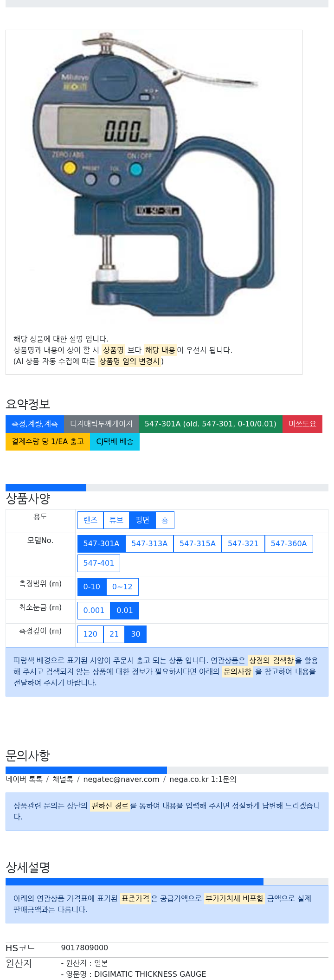The height and width of the screenshot is (980, 334).
Task: Select measuring range 0~12
Action: 122,587
